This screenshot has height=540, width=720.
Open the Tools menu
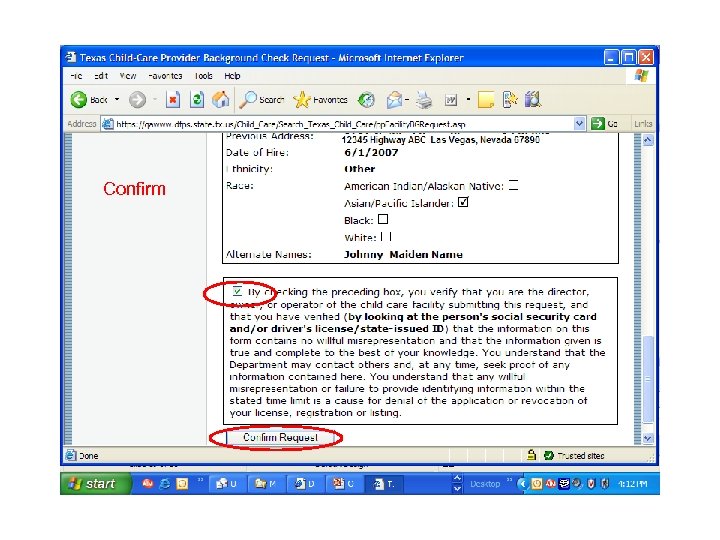pyautogui.click(x=203, y=76)
